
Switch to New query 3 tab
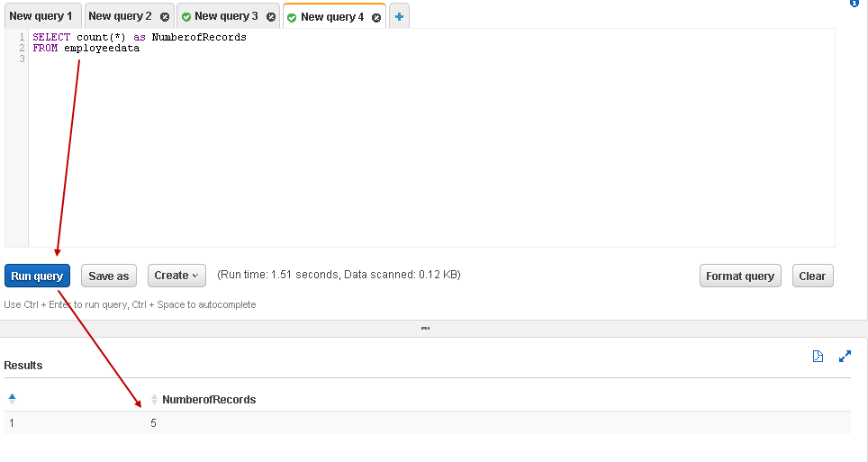pyautogui.click(x=226, y=16)
